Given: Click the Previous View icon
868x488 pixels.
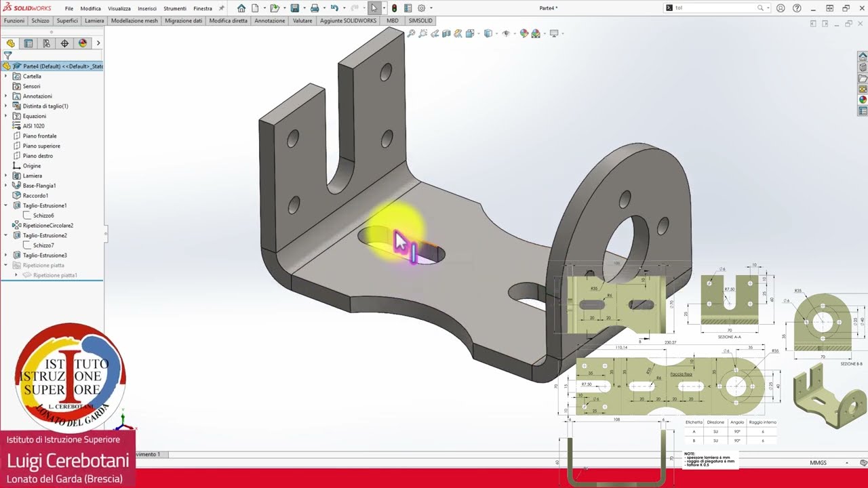Looking at the screenshot, I should tap(435, 33).
